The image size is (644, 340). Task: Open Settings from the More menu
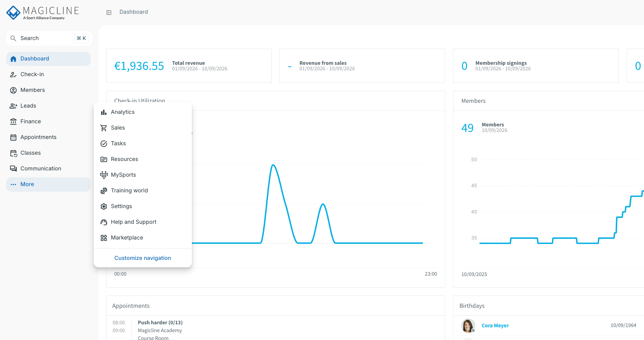tap(143, 207)
